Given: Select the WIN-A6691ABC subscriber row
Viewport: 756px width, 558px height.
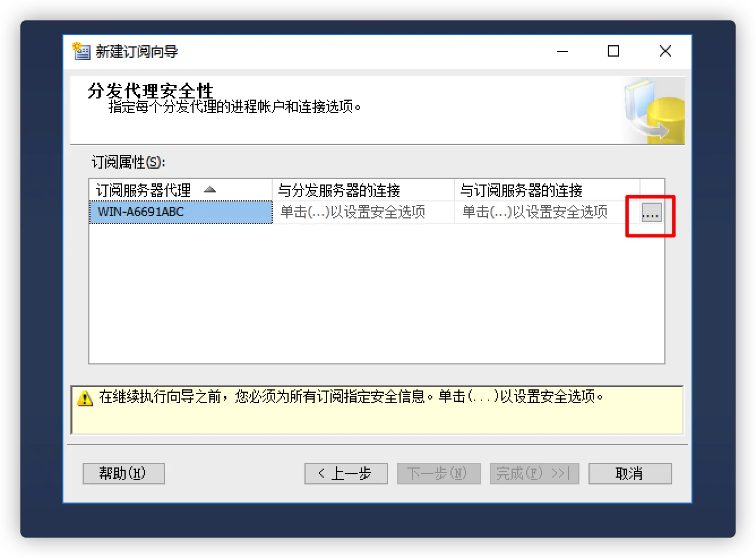Looking at the screenshot, I should tap(181, 212).
